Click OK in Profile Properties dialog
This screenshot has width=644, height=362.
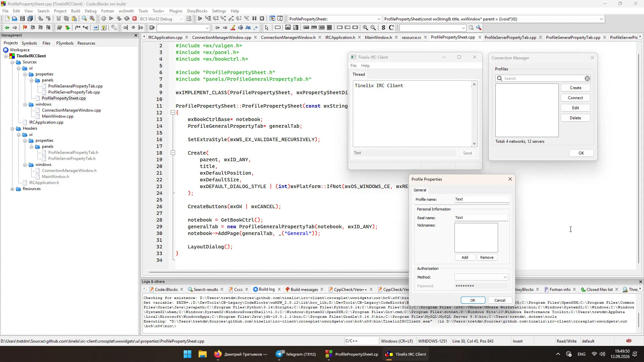(473, 300)
